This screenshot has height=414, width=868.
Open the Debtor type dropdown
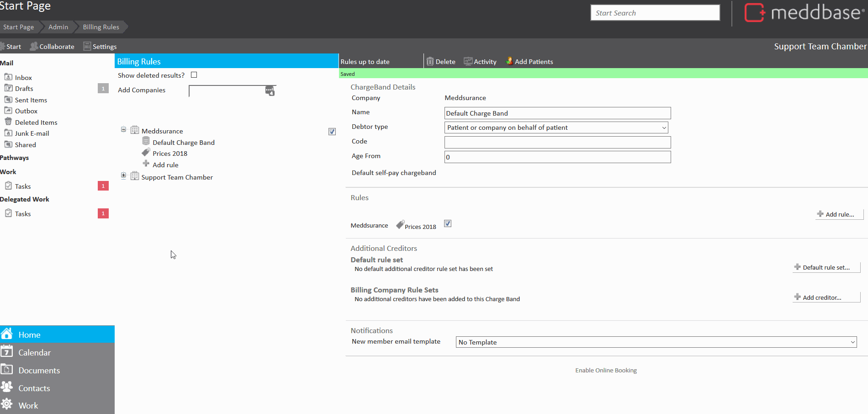(x=556, y=127)
